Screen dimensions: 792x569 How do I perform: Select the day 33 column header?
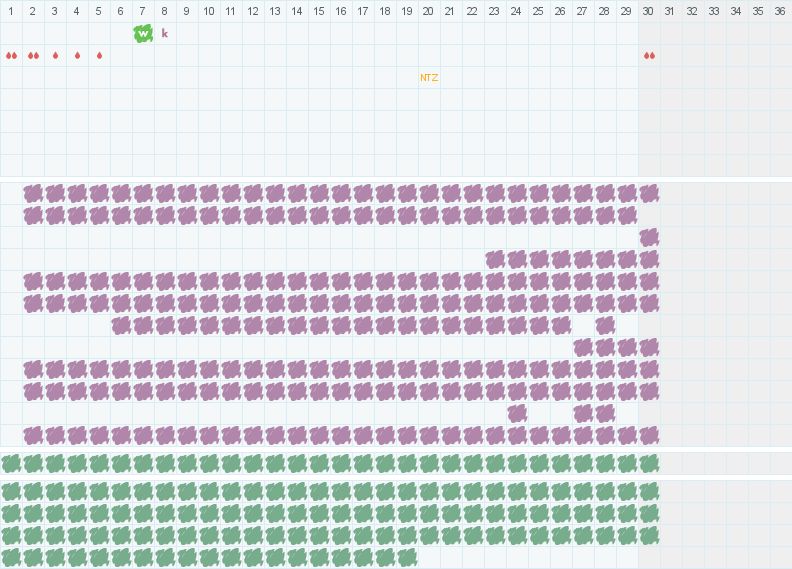[x=714, y=11]
